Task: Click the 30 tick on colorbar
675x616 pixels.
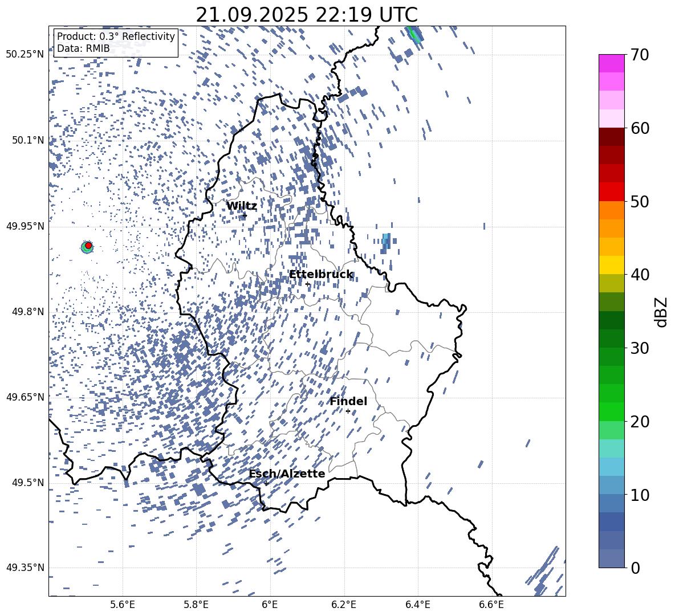Action: (x=640, y=348)
